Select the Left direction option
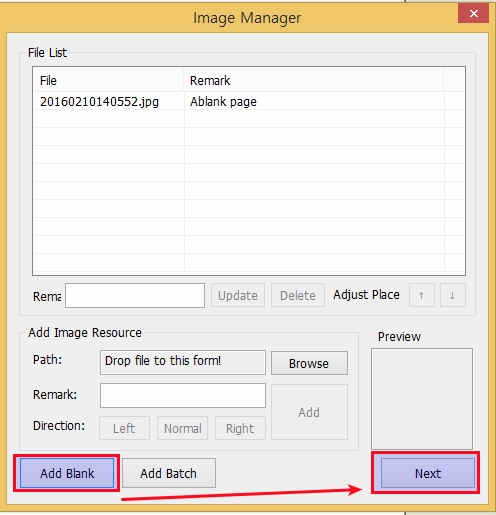The height and width of the screenshot is (515, 496). (x=124, y=428)
